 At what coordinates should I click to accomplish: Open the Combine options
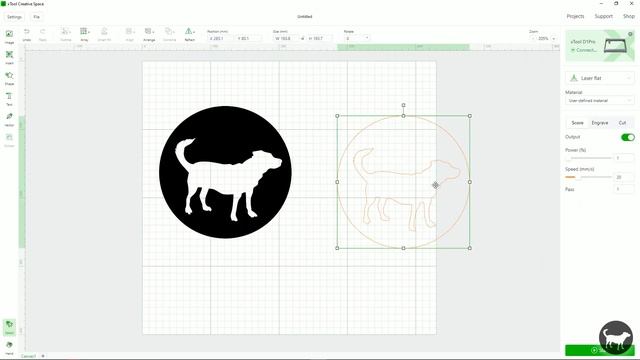pyautogui.click(x=169, y=34)
